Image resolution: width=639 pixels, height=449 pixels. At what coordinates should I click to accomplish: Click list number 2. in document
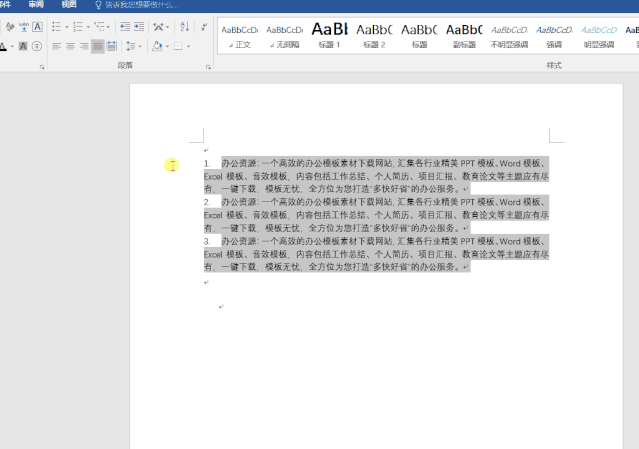[207, 202]
